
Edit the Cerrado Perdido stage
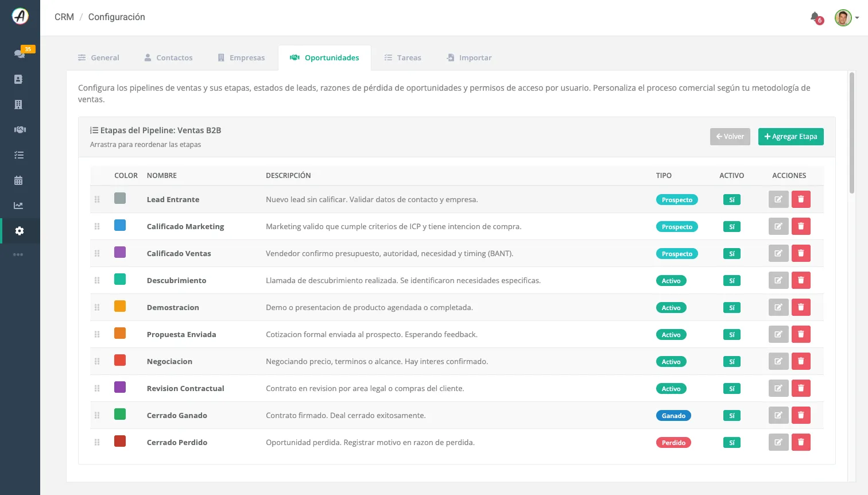[778, 442]
